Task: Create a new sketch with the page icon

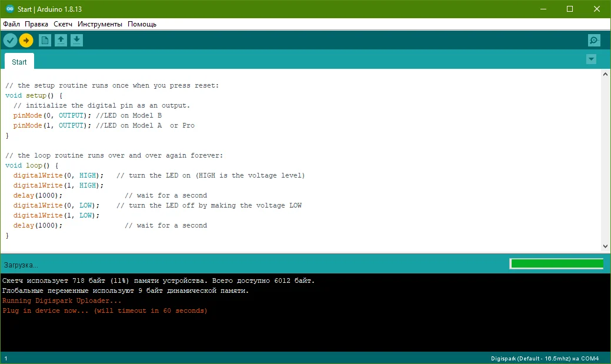Action: 45,40
